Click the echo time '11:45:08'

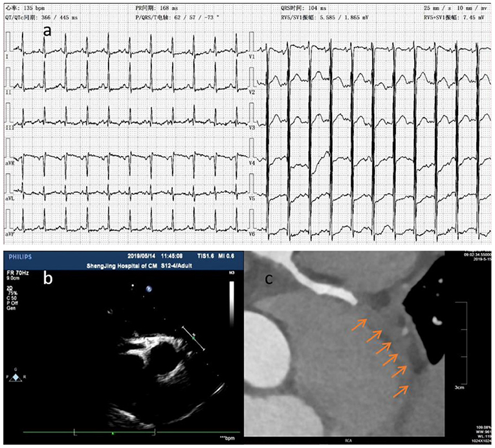pos(171,256)
